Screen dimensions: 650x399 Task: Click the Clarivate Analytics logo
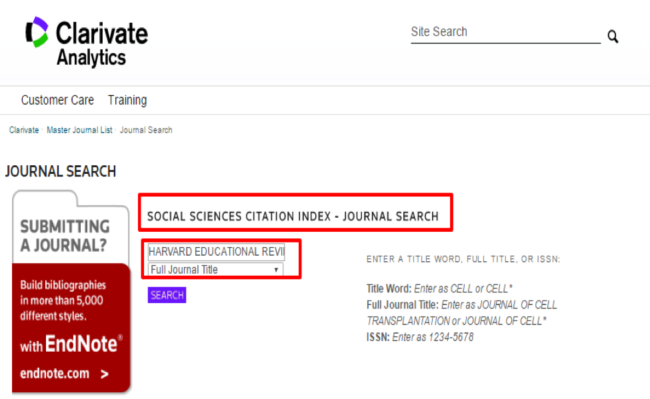pyautogui.click(x=87, y=42)
